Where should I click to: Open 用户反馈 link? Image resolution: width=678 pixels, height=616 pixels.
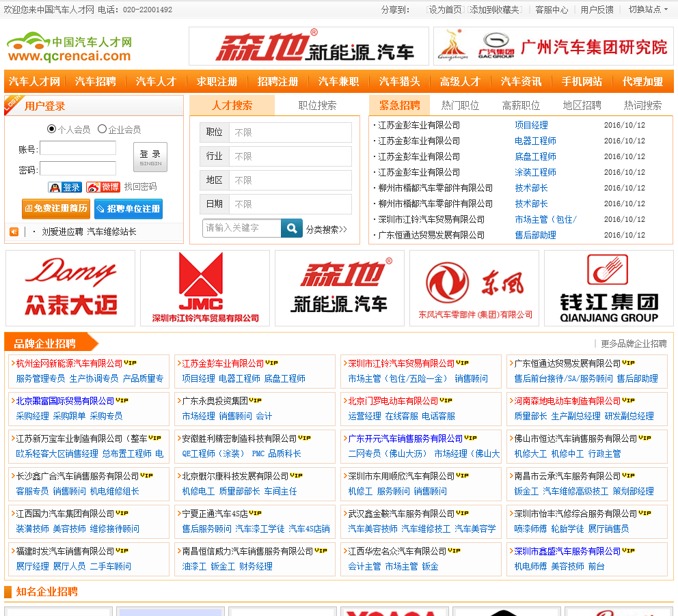(597, 10)
